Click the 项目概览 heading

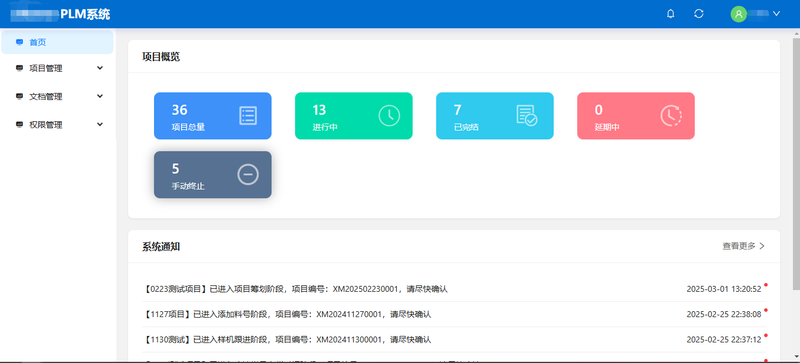point(161,57)
